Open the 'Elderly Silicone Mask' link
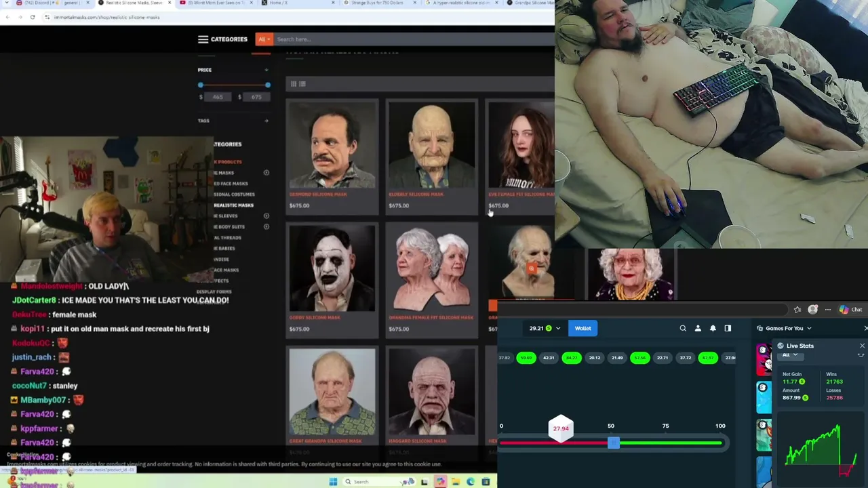The height and width of the screenshot is (488, 868). click(x=416, y=195)
